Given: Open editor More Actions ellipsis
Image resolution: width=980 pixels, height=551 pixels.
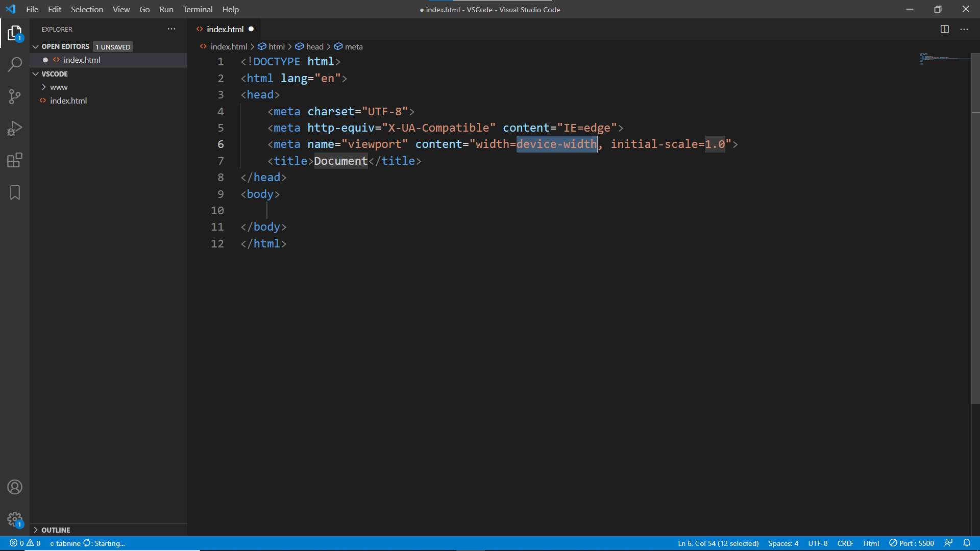Looking at the screenshot, I should coord(964,29).
